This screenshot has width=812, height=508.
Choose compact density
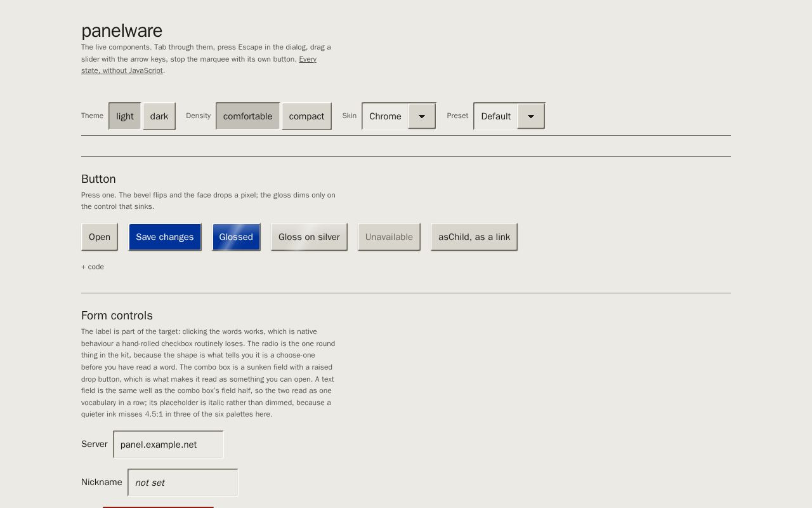tap(306, 116)
